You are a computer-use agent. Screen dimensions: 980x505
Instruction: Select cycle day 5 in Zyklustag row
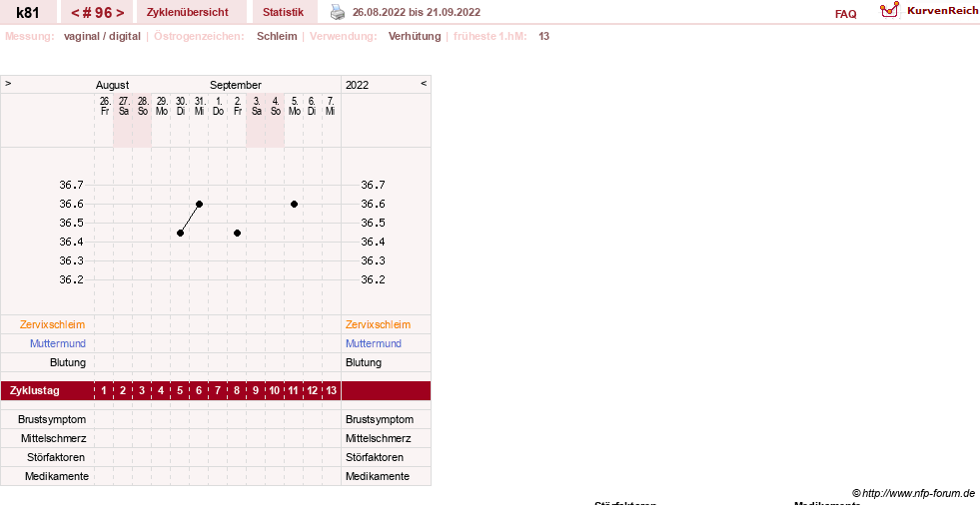[x=180, y=391]
